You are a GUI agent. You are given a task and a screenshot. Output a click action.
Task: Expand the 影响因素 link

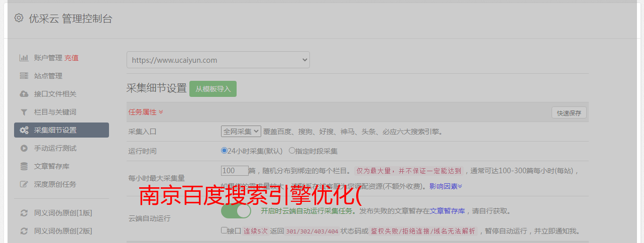(x=446, y=186)
